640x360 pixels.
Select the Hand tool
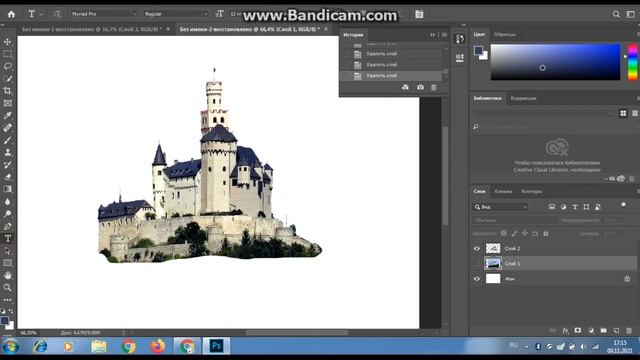click(7, 275)
